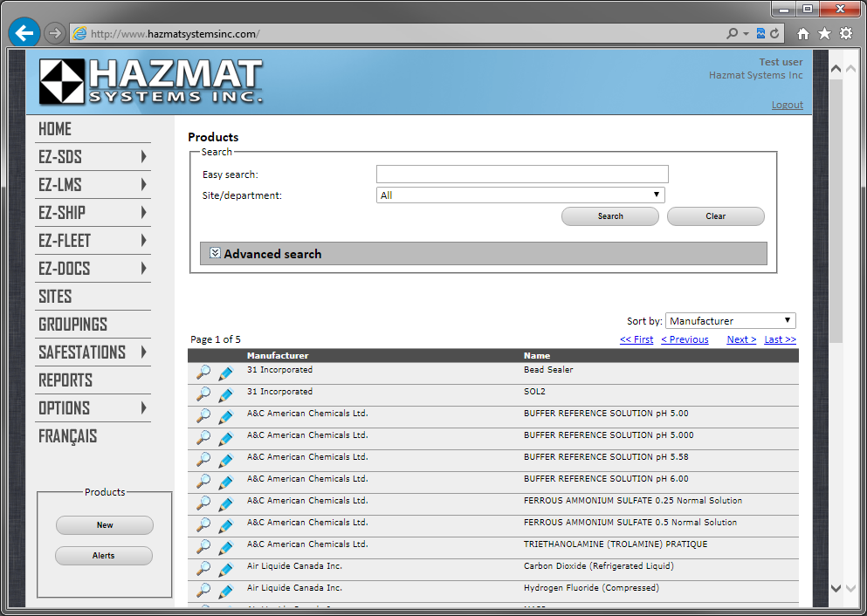Edit SOL2 product using pencil icon

[225, 395]
